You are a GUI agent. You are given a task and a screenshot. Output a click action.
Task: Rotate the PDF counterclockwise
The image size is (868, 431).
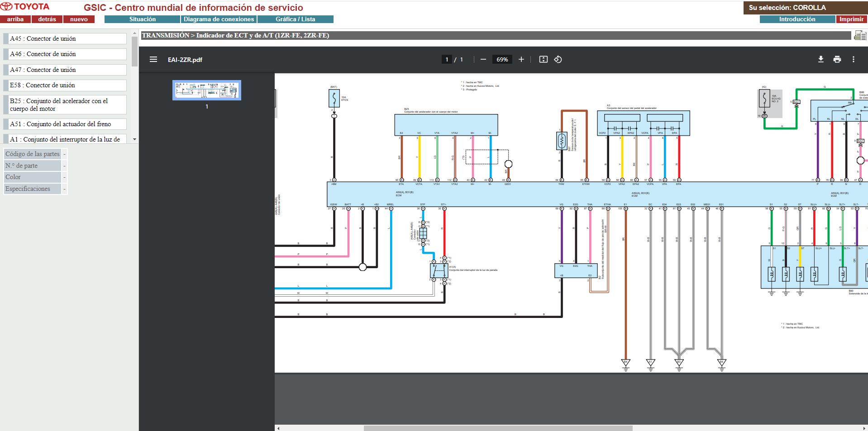pyautogui.click(x=558, y=59)
